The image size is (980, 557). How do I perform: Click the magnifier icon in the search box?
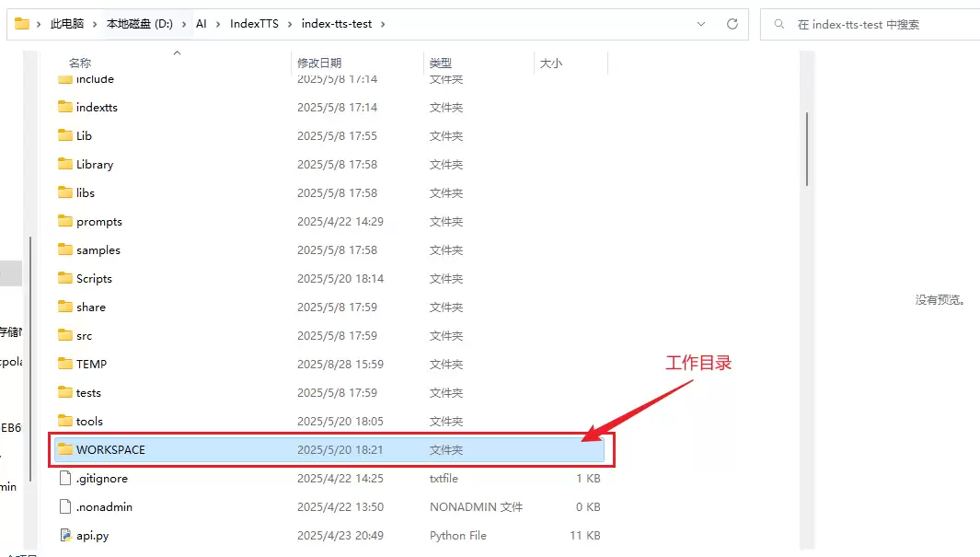[x=778, y=24]
